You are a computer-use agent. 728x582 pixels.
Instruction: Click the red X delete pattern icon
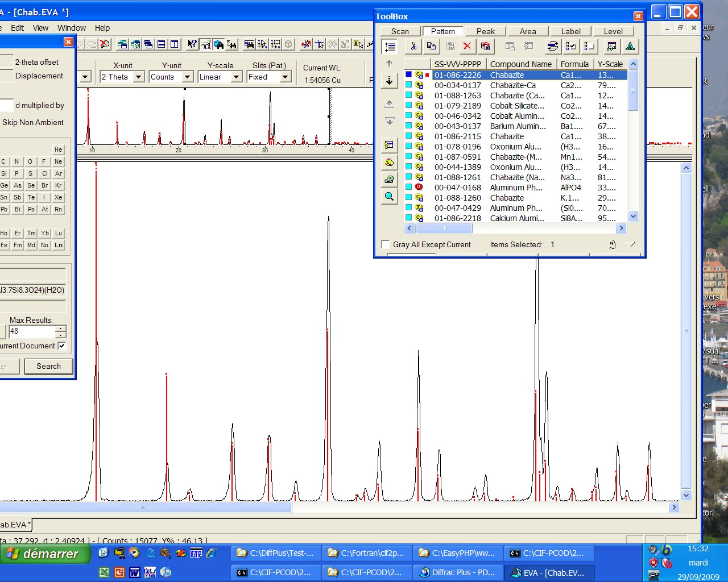467,47
